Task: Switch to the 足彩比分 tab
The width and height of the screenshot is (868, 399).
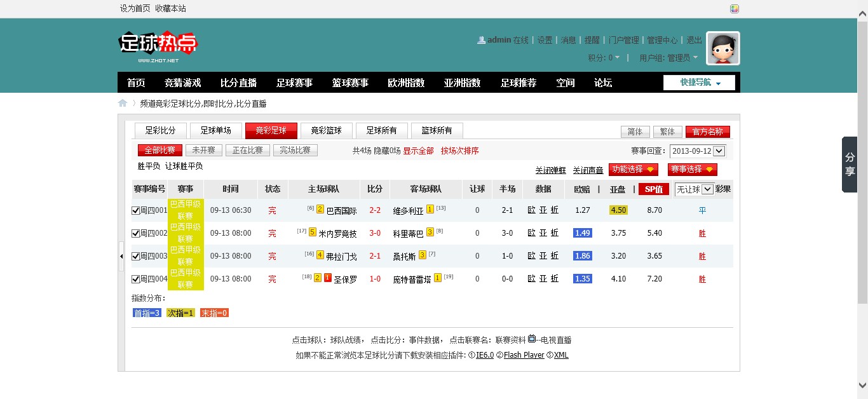Action: pyautogui.click(x=160, y=130)
